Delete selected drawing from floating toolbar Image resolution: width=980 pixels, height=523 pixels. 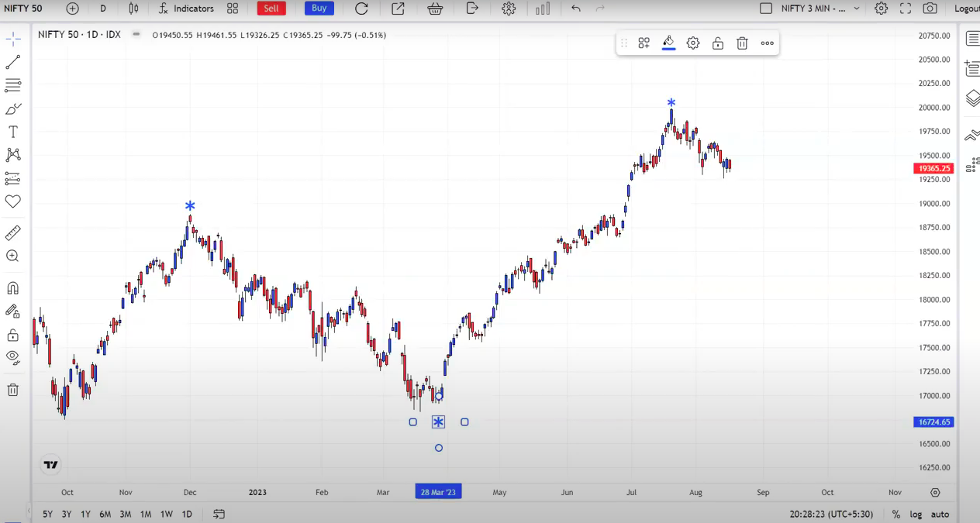coord(742,43)
